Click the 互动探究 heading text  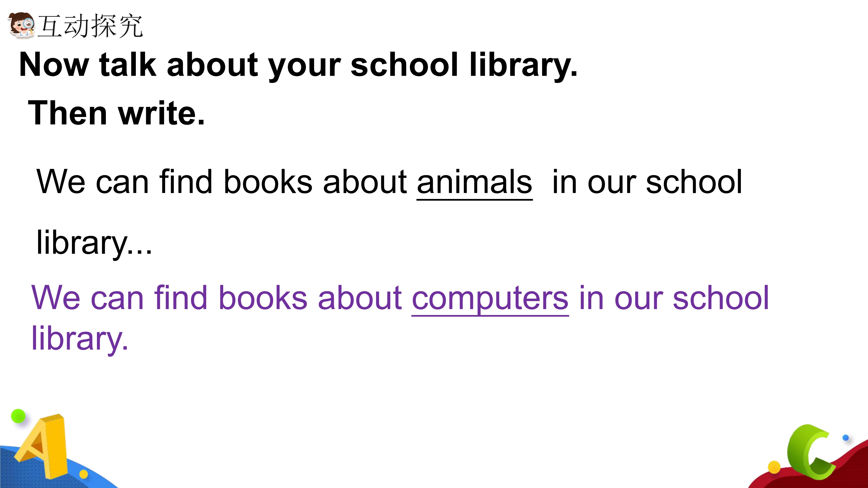[90, 26]
